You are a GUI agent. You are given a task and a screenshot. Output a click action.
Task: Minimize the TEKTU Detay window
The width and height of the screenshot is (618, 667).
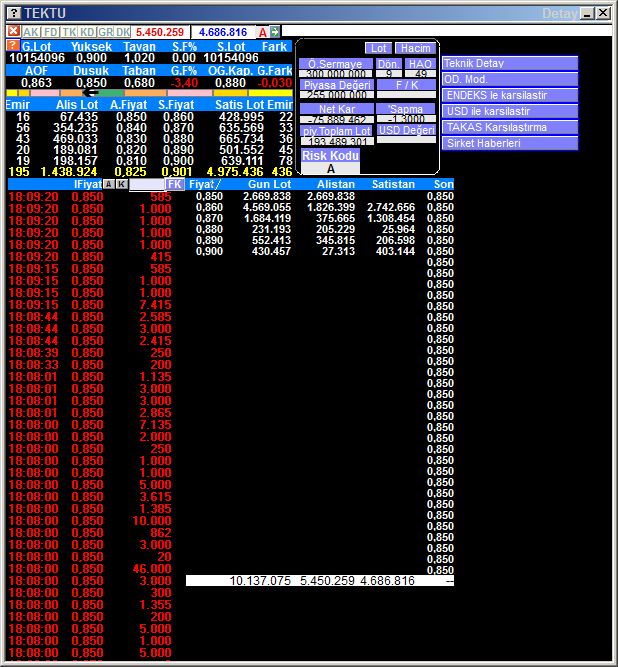(587, 13)
